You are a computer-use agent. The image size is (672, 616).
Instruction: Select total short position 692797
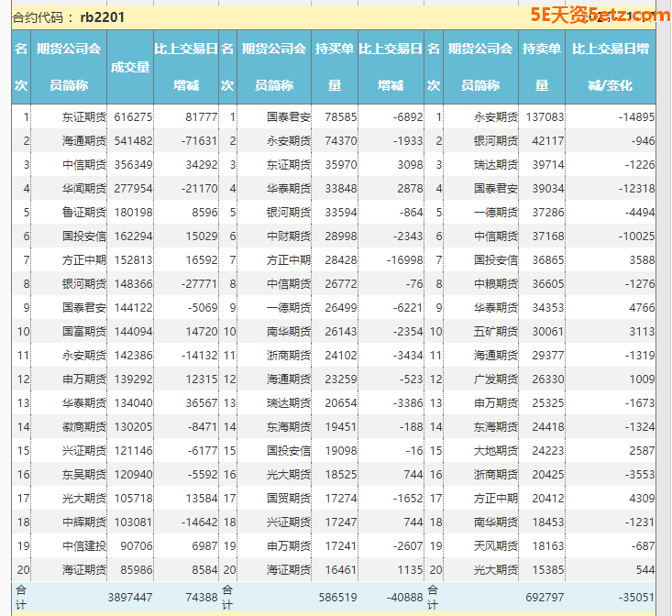[x=545, y=597]
